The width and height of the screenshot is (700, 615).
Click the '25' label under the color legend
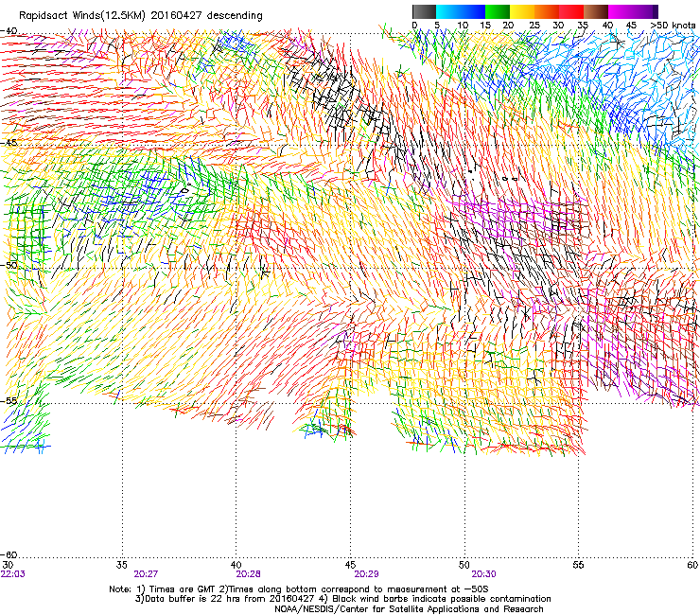coord(534,26)
